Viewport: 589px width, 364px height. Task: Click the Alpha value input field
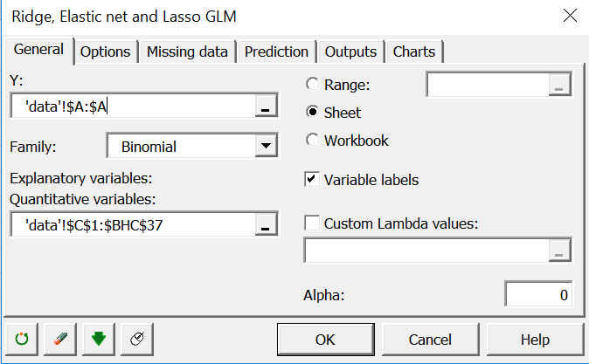[538, 294]
